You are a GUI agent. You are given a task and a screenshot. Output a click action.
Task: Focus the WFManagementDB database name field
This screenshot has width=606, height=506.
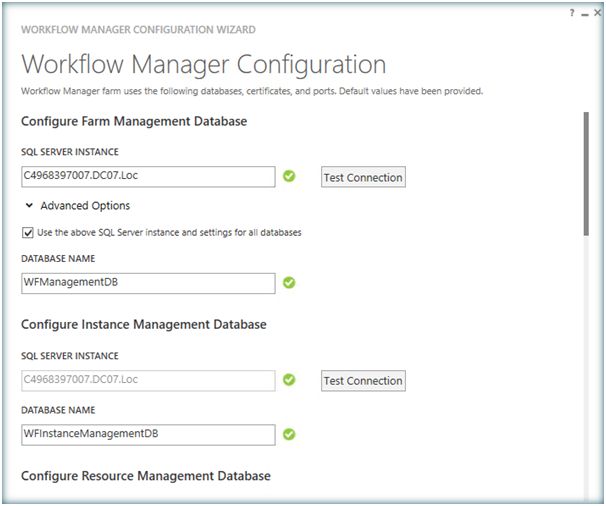pyautogui.click(x=148, y=283)
